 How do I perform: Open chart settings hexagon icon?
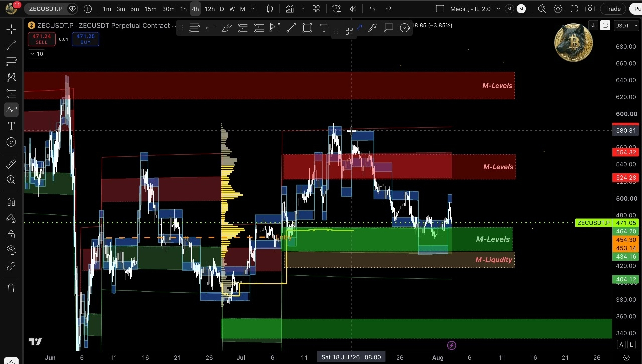click(x=558, y=9)
